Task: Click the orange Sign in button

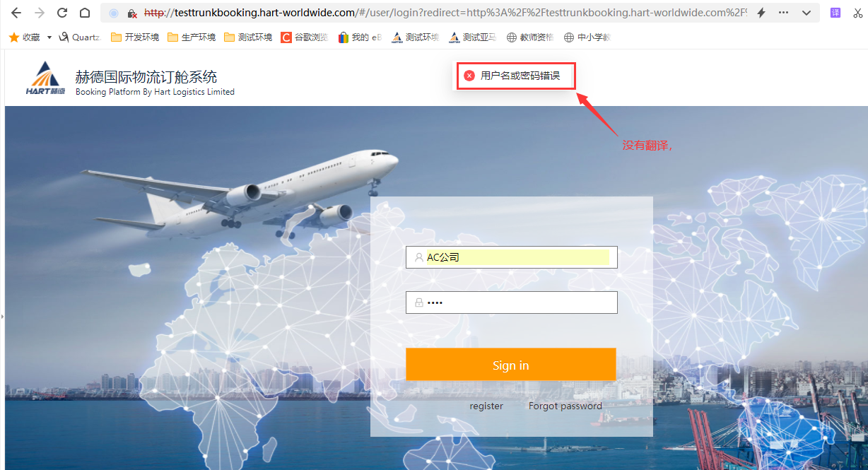Action: [x=511, y=365]
